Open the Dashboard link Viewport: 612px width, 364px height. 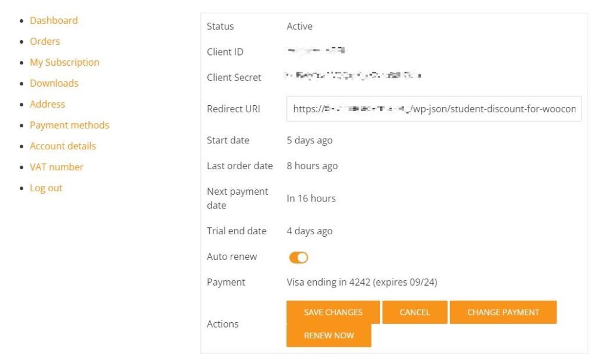coord(54,20)
